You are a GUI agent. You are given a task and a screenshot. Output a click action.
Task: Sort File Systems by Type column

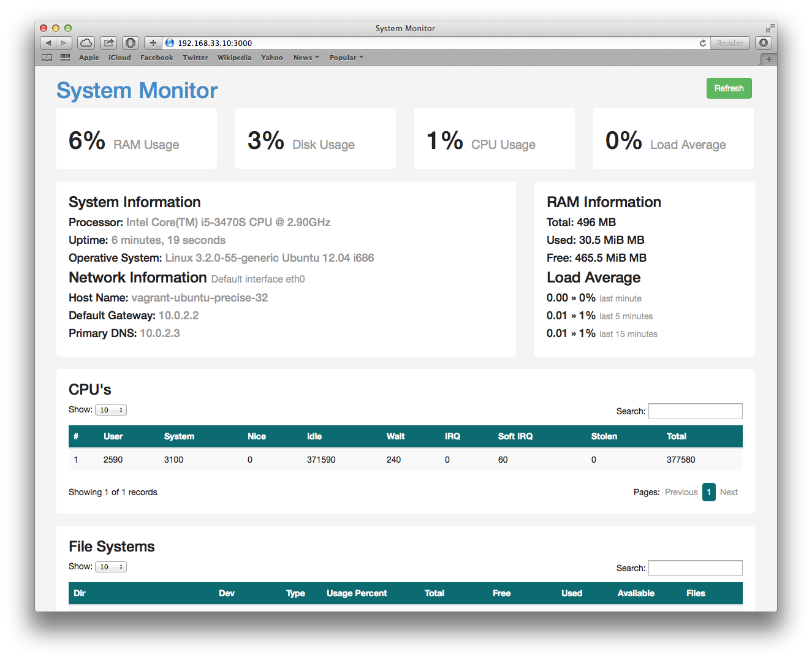pyautogui.click(x=295, y=593)
